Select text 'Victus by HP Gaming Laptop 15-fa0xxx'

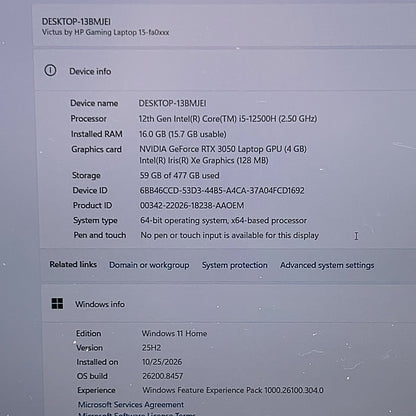pos(105,32)
